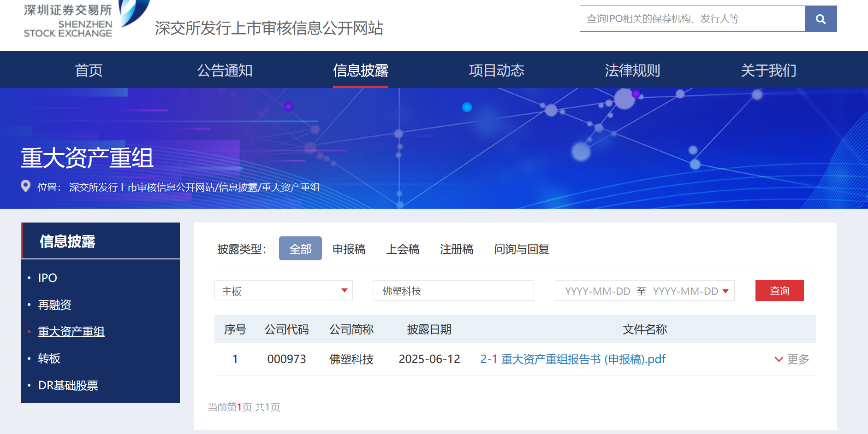Click the breadcrumb path text
The width and height of the screenshot is (868, 434).
pos(194,187)
